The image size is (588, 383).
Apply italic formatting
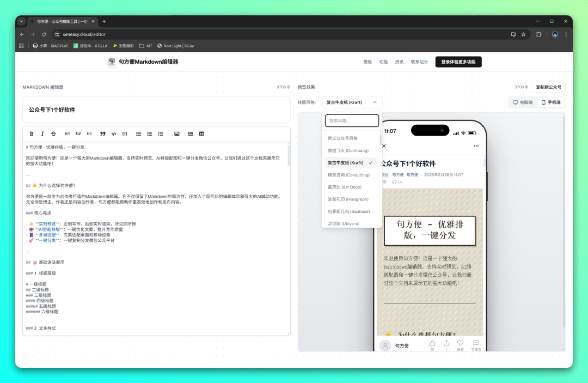tap(42, 134)
